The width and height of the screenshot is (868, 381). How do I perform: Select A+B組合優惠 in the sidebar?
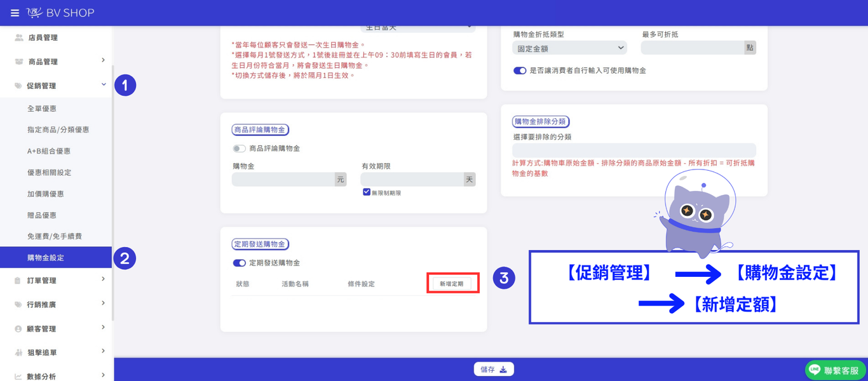click(49, 151)
